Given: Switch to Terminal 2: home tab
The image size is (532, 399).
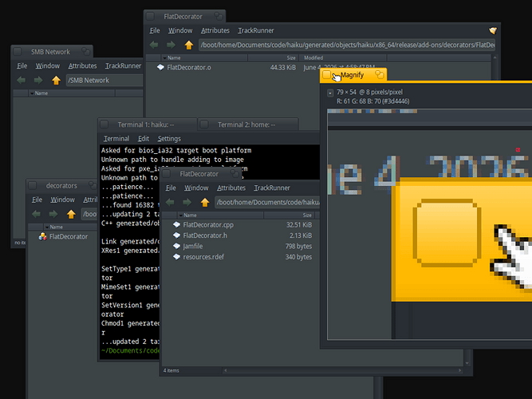Looking at the screenshot, I should click(x=246, y=124).
